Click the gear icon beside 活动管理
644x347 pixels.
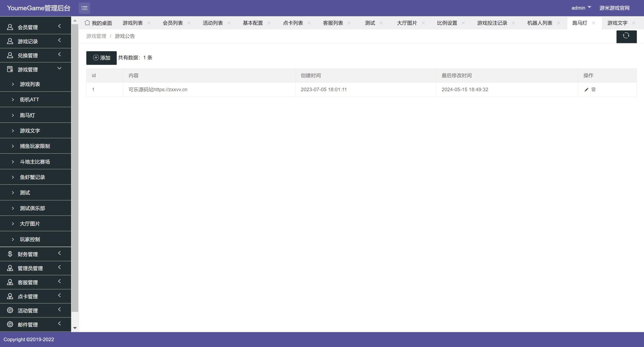tap(10, 310)
